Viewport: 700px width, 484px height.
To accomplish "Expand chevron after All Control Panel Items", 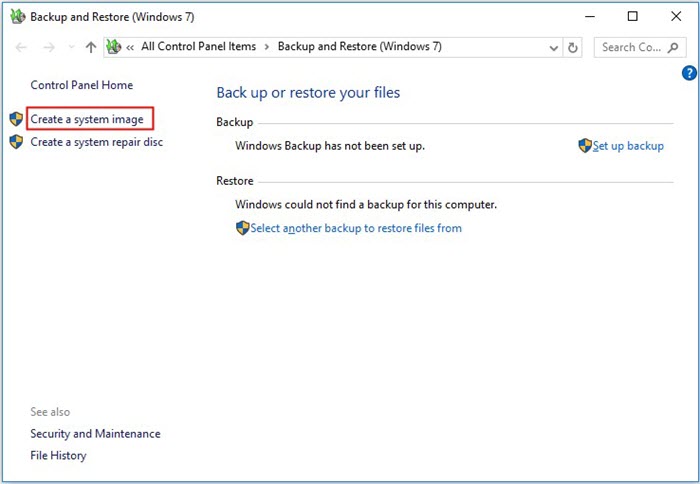I will tap(267, 47).
